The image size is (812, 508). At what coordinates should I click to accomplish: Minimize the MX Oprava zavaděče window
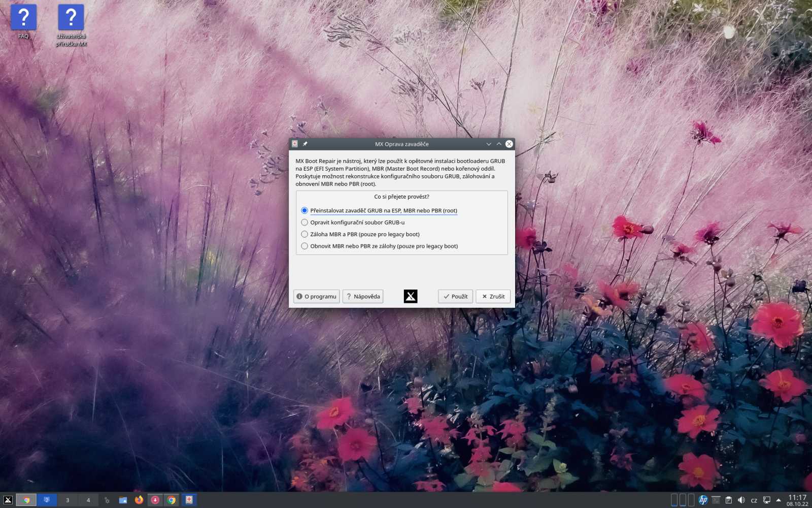(489, 144)
